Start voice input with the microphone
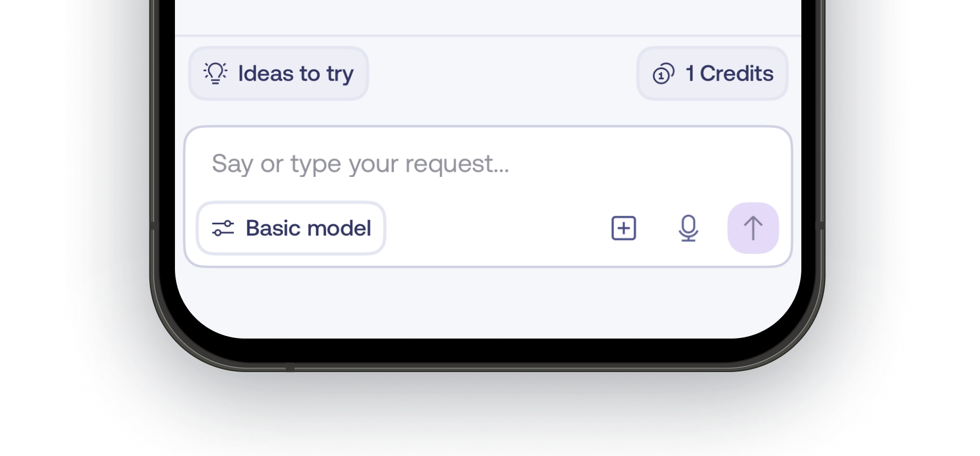 point(689,228)
